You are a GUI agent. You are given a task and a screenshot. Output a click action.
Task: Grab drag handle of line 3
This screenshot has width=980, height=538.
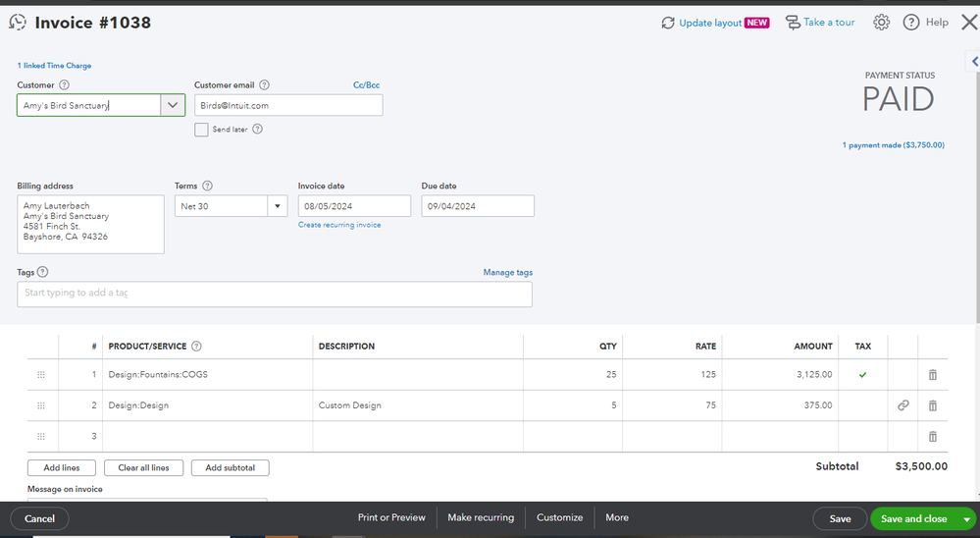tap(41, 437)
